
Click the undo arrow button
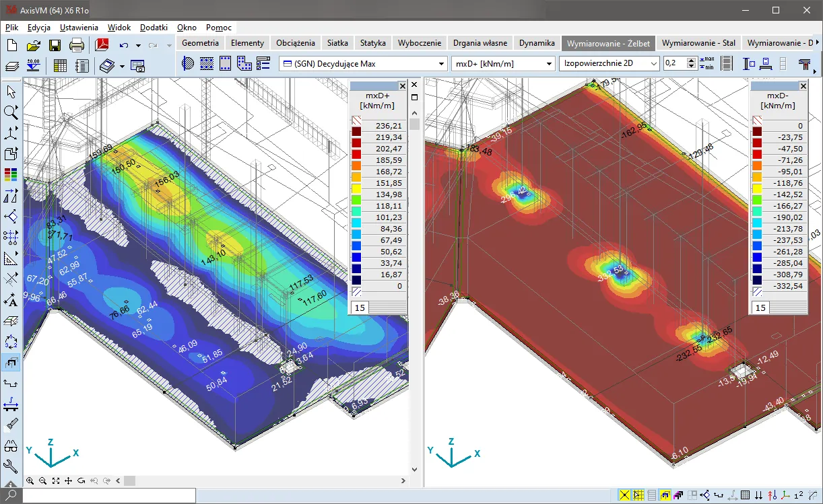(123, 46)
